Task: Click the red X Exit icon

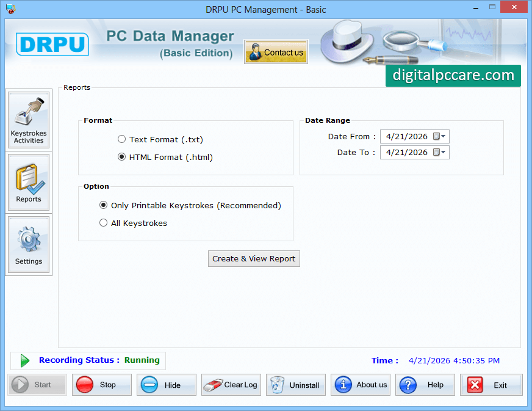Action: tap(475, 385)
